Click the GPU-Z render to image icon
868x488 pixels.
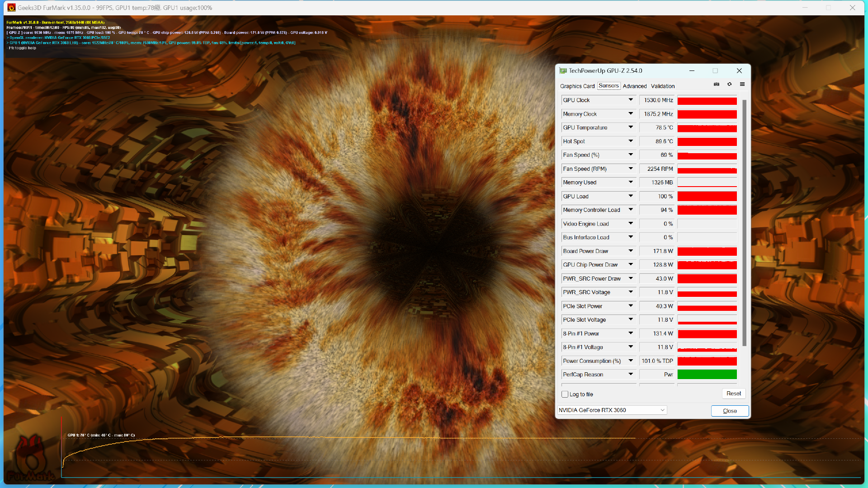pos(717,84)
